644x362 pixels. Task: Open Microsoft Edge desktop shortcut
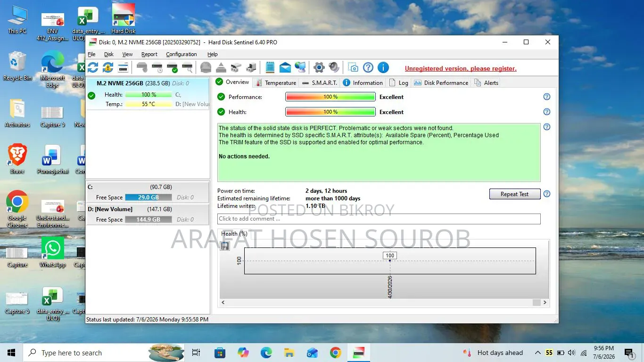pyautogui.click(x=52, y=69)
